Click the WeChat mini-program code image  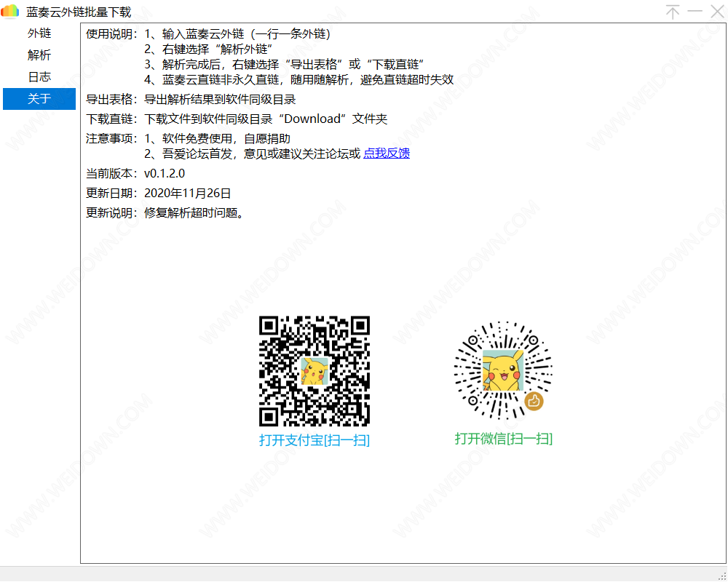(x=503, y=370)
